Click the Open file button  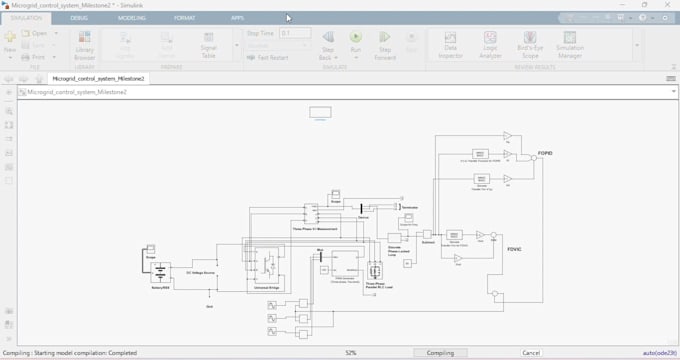coord(34,33)
